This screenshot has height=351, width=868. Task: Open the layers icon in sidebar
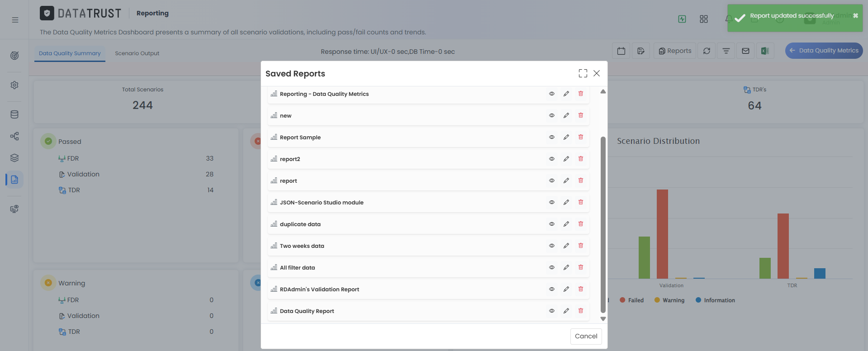[x=14, y=158]
